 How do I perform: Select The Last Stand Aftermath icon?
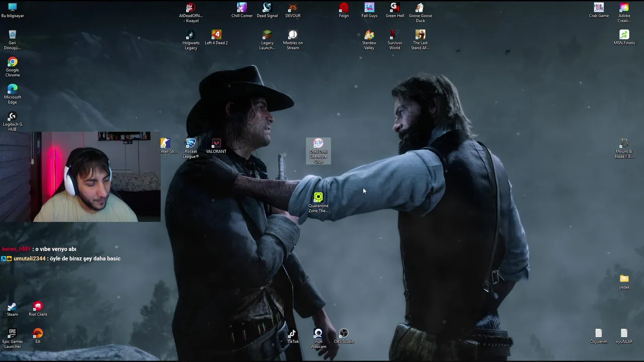(x=420, y=40)
